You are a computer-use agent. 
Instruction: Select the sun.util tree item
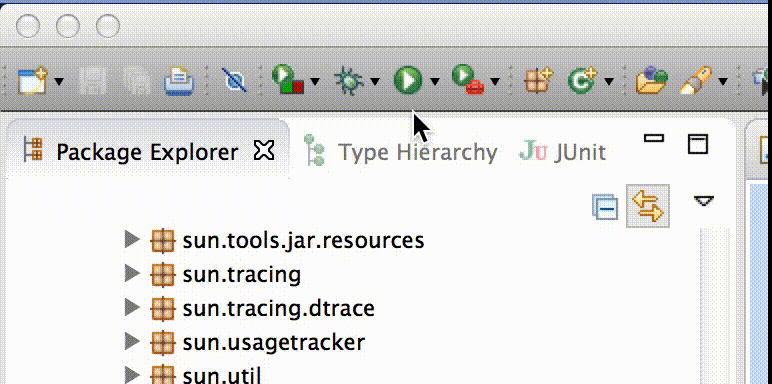pyautogui.click(x=222, y=375)
